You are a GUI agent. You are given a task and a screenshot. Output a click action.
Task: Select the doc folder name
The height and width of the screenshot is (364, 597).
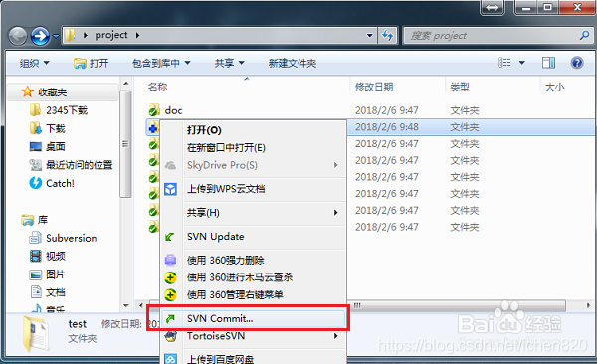[x=173, y=110]
